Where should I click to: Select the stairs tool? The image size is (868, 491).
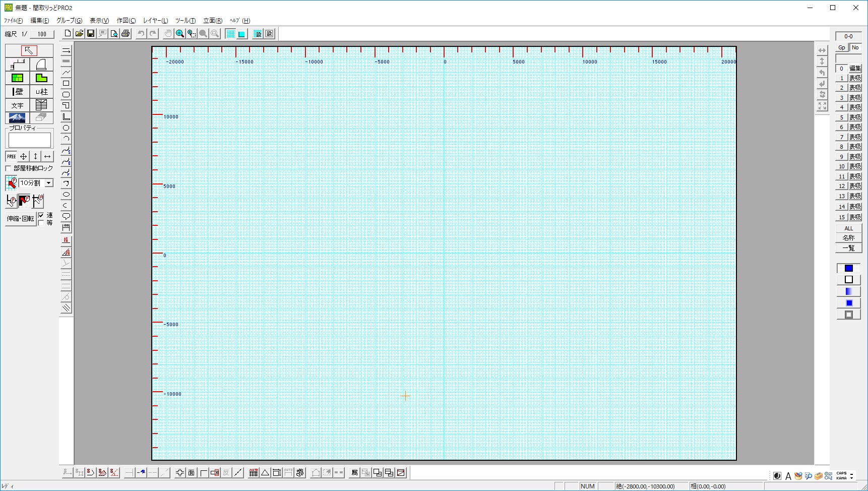(17, 64)
